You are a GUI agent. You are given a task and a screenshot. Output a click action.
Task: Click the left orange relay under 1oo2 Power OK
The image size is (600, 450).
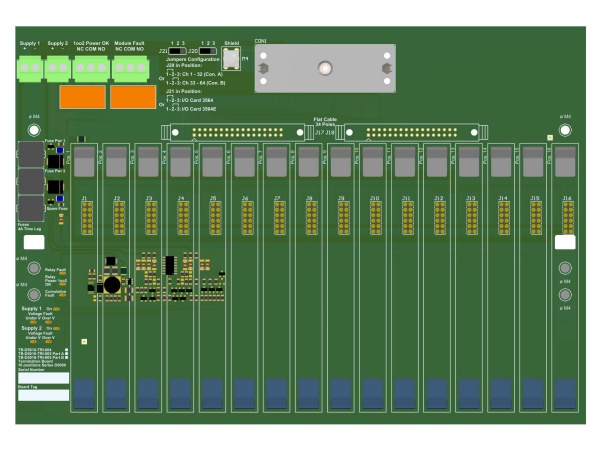coord(81,97)
